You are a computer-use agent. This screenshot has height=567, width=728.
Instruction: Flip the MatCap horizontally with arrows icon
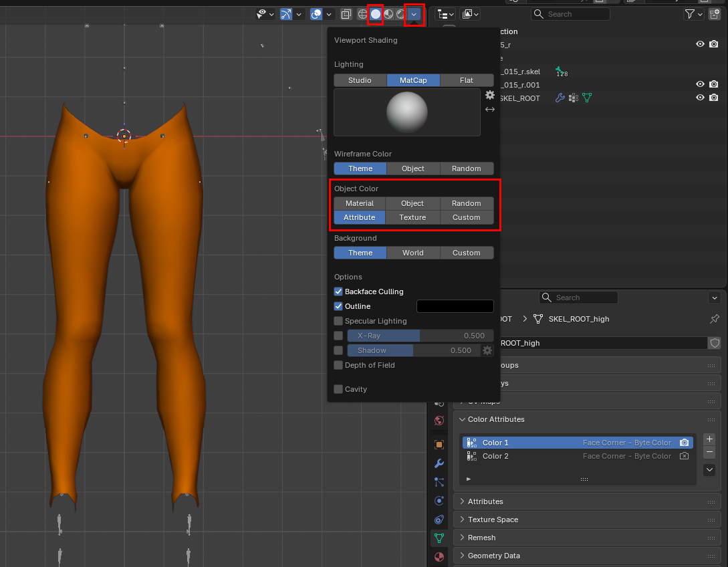coord(490,110)
